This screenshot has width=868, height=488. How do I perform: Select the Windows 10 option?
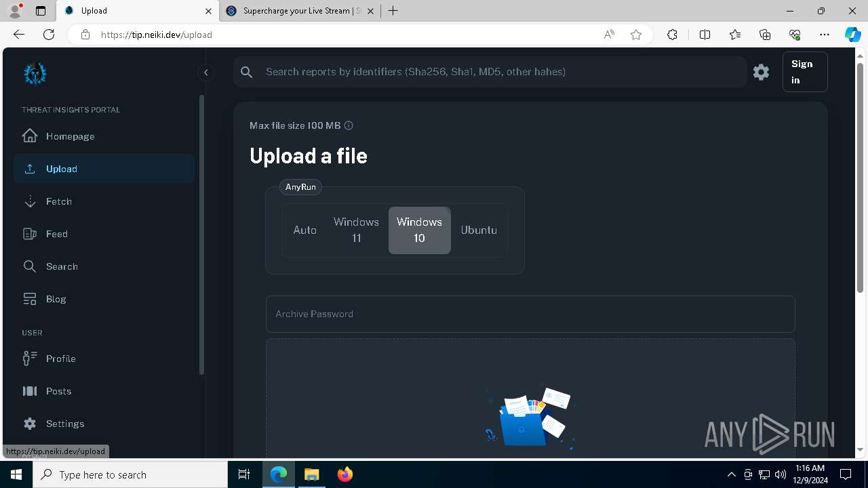(x=419, y=230)
